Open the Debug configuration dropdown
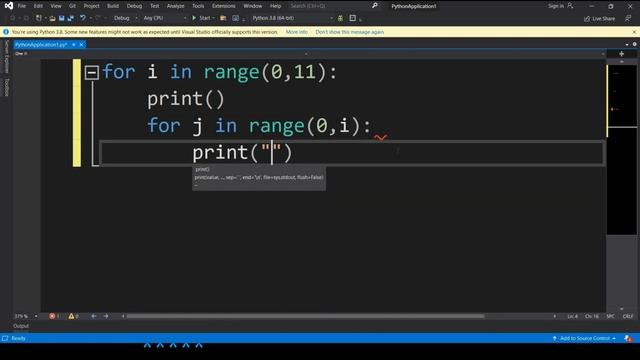 [x=136, y=18]
